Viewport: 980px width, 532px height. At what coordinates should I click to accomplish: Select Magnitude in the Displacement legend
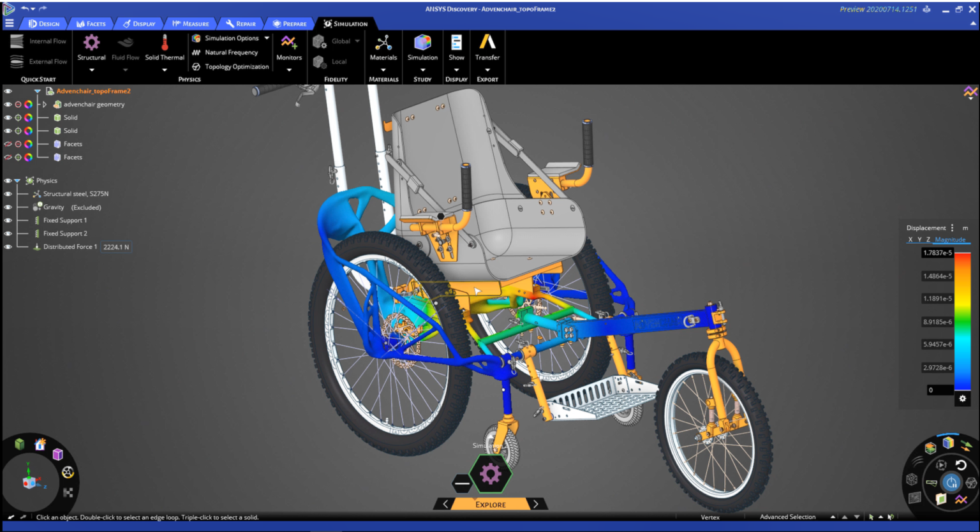click(949, 240)
